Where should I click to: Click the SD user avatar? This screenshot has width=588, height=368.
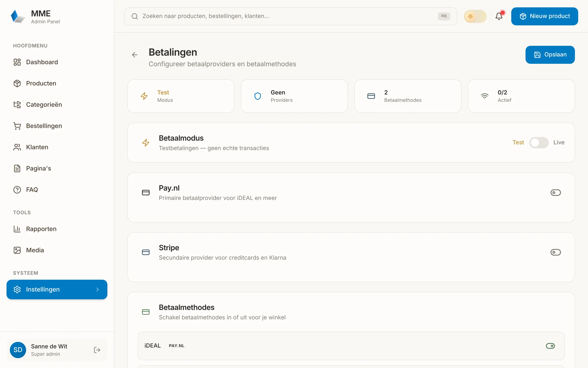tap(18, 350)
